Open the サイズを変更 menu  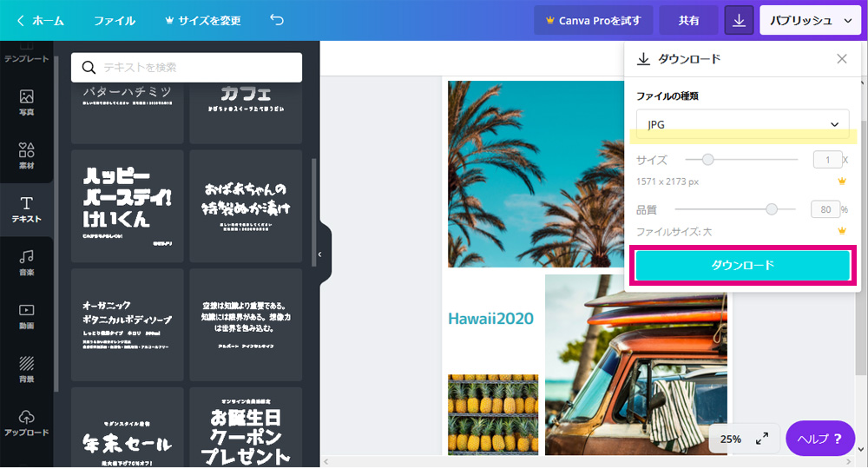point(202,21)
